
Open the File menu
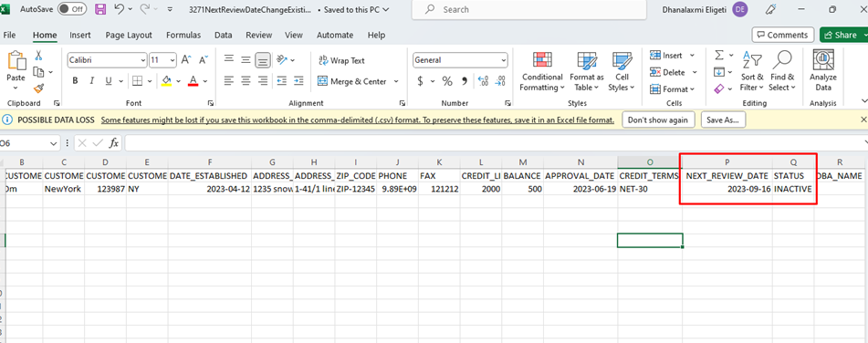tap(9, 35)
